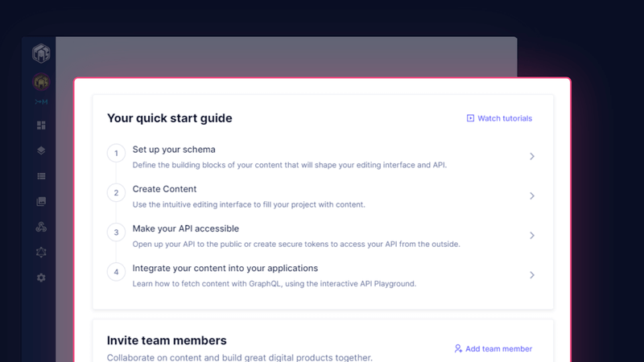Select the Create Content step title

pos(164,189)
